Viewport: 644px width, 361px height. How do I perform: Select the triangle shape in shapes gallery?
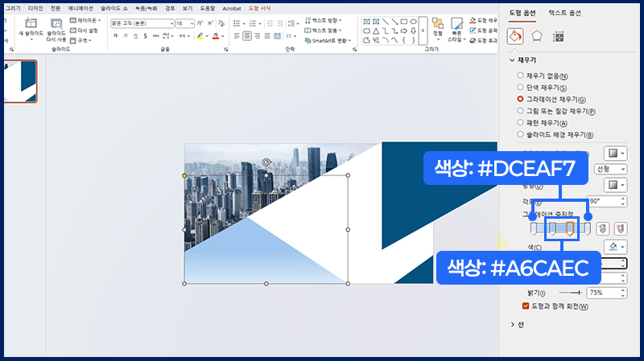coord(376,31)
